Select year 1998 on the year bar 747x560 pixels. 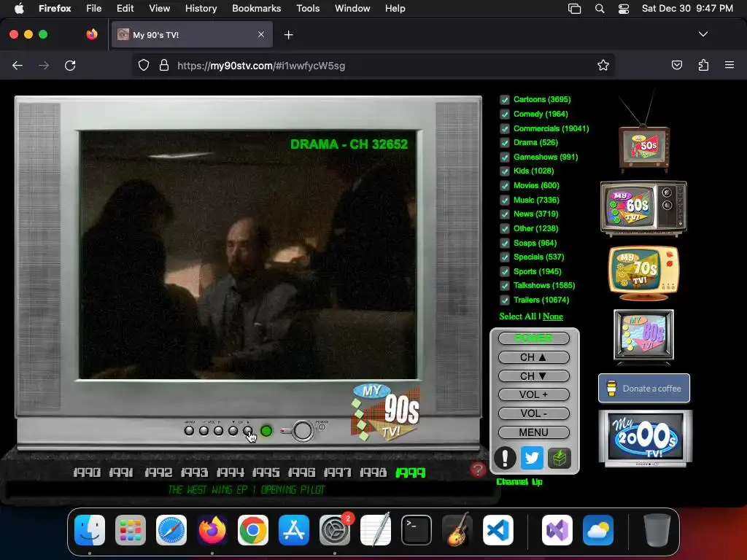click(x=373, y=472)
